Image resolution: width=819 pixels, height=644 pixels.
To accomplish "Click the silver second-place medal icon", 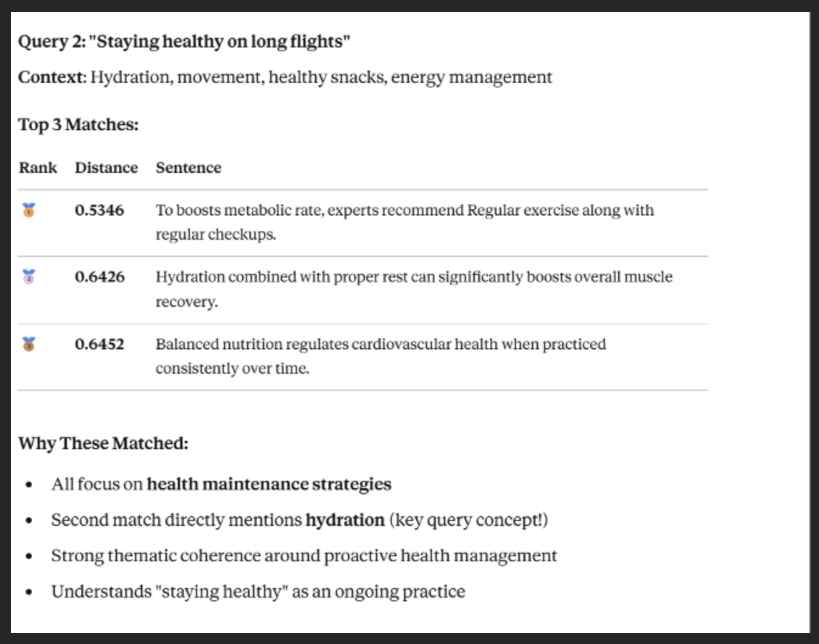I will (29, 277).
